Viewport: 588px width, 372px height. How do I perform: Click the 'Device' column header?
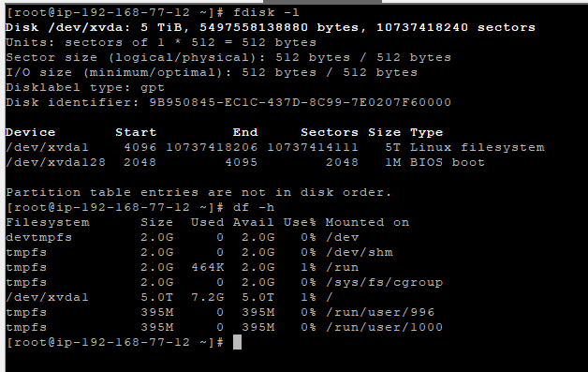tap(30, 132)
